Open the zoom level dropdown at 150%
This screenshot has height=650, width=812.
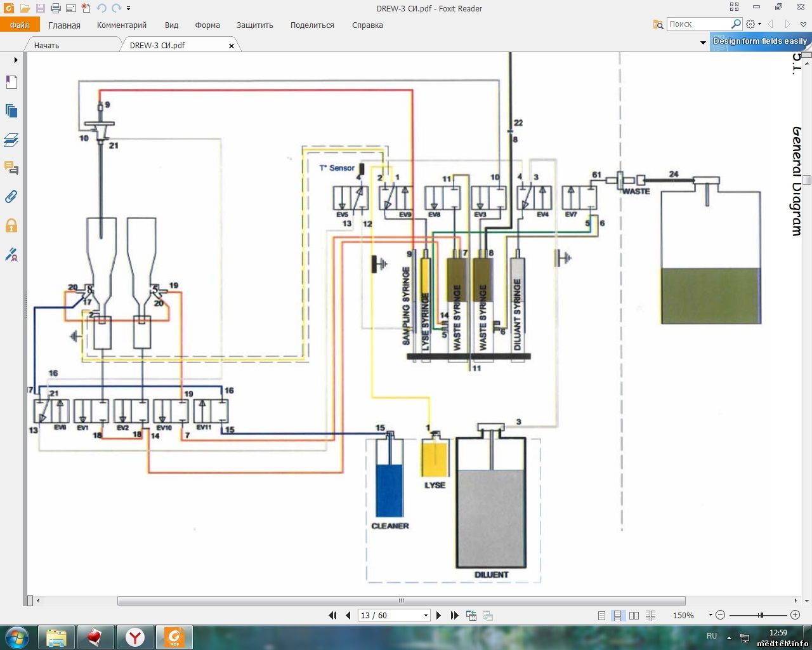coord(710,615)
